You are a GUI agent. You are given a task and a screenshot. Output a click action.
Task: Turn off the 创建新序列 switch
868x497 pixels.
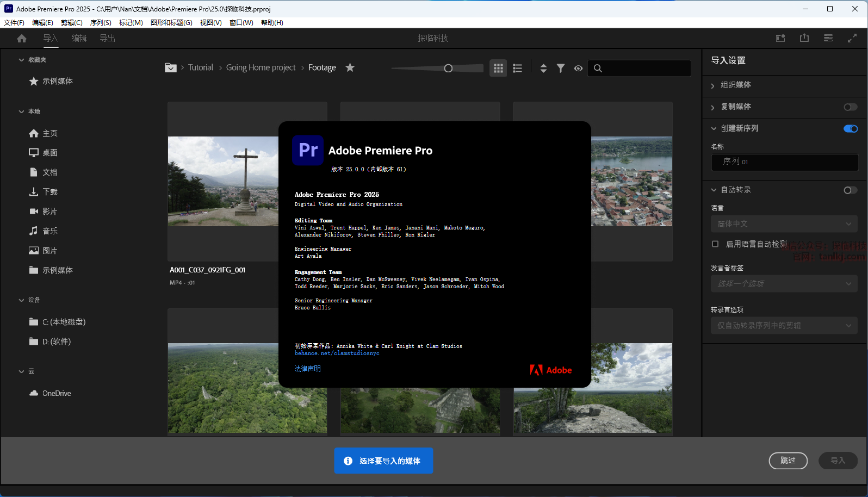point(850,129)
